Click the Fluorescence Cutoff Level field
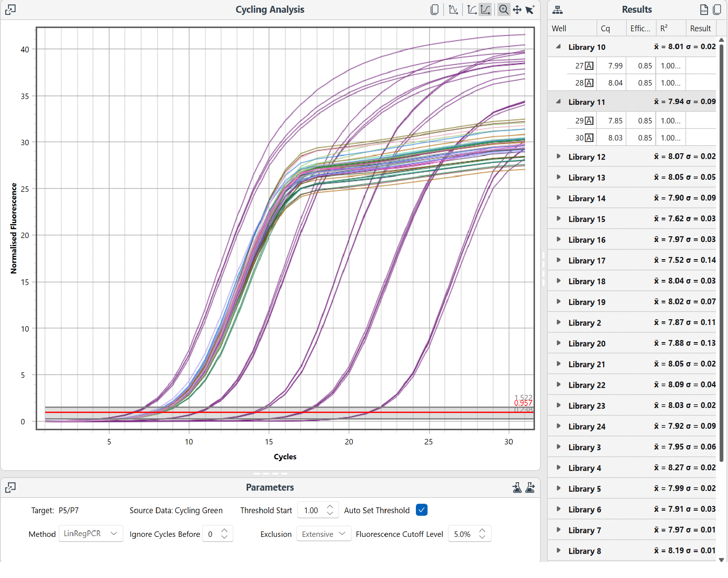This screenshot has width=728, height=578. tap(462, 534)
